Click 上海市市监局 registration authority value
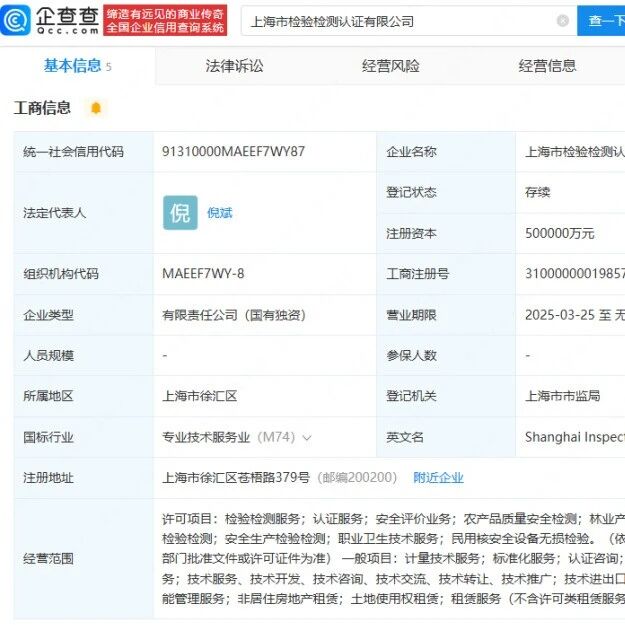Viewport: 625px width, 625px height. pyautogui.click(x=562, y=396)
